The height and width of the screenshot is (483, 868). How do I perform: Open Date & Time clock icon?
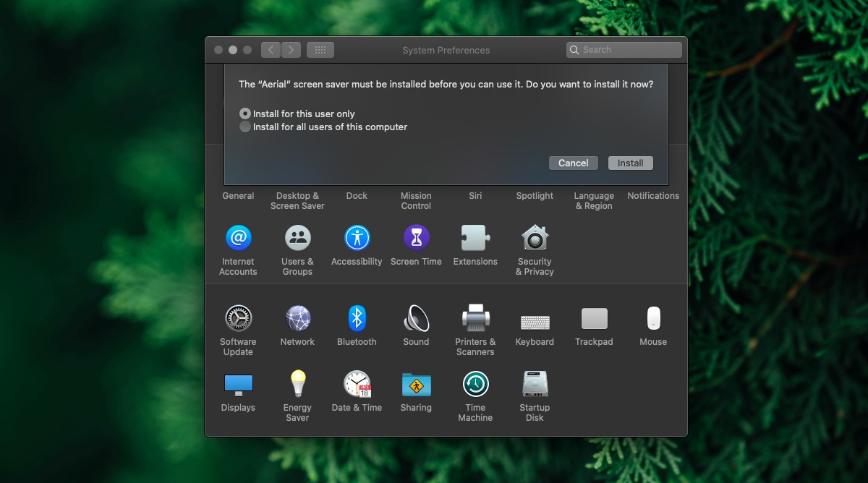[x=357, y=384]
